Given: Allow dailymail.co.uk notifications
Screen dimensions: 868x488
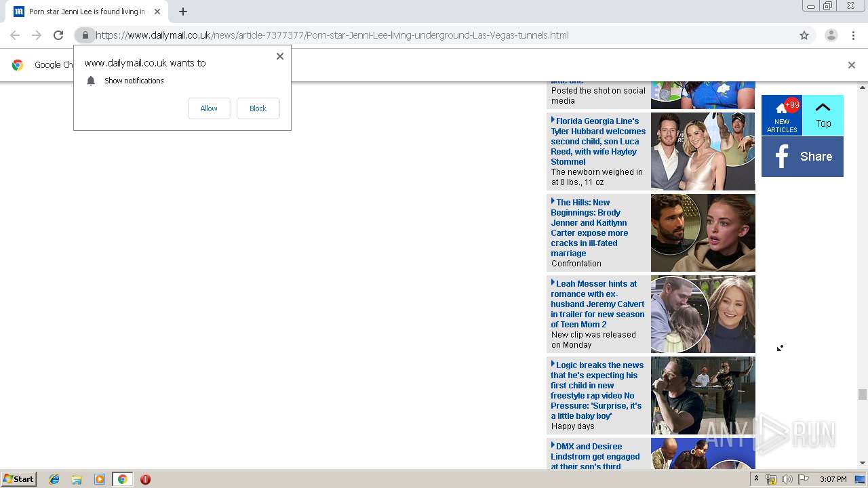Looking at the screenshot, I should tap(209, 108).
